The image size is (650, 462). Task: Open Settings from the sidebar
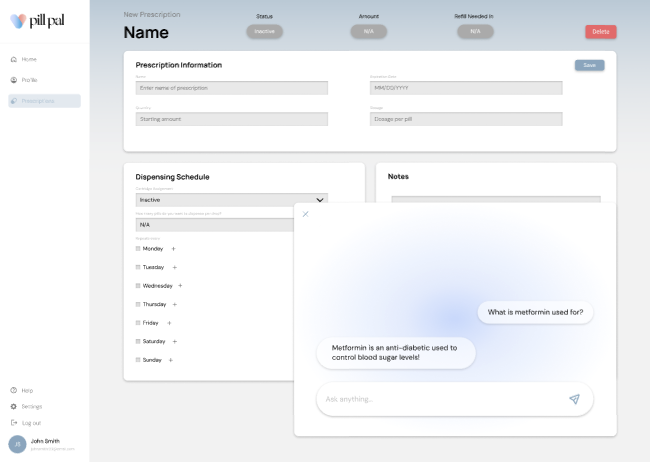click(x=31, y=406)
